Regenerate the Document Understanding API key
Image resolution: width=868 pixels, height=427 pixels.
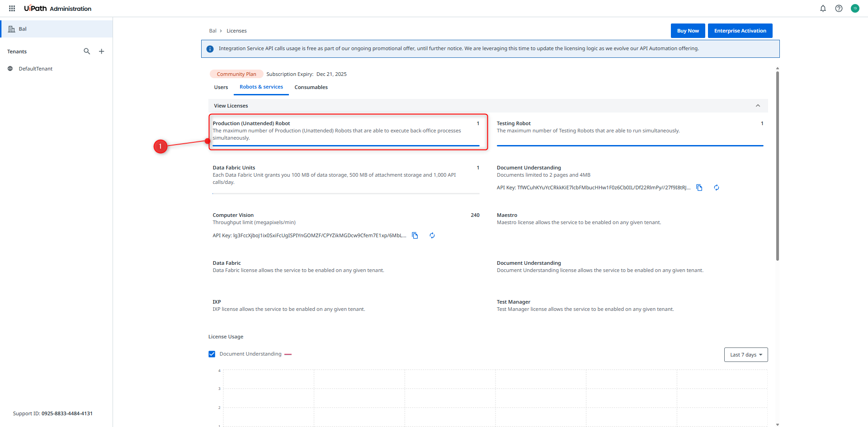point(717,188)
